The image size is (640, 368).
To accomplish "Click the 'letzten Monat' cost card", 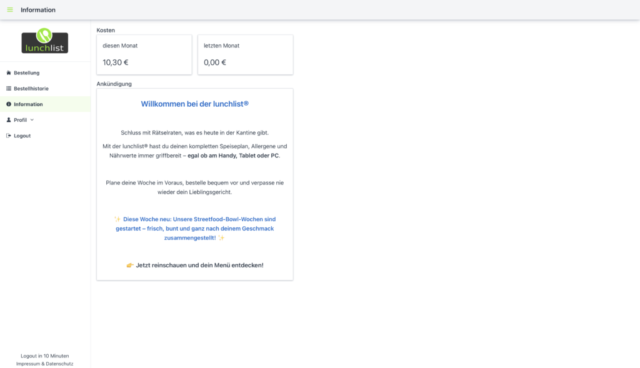I will 245,55.
